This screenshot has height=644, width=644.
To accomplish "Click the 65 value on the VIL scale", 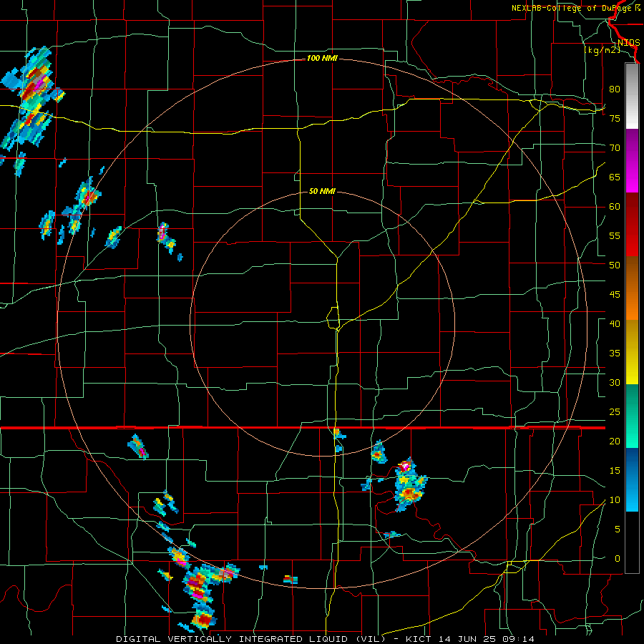I will point(615,177).
